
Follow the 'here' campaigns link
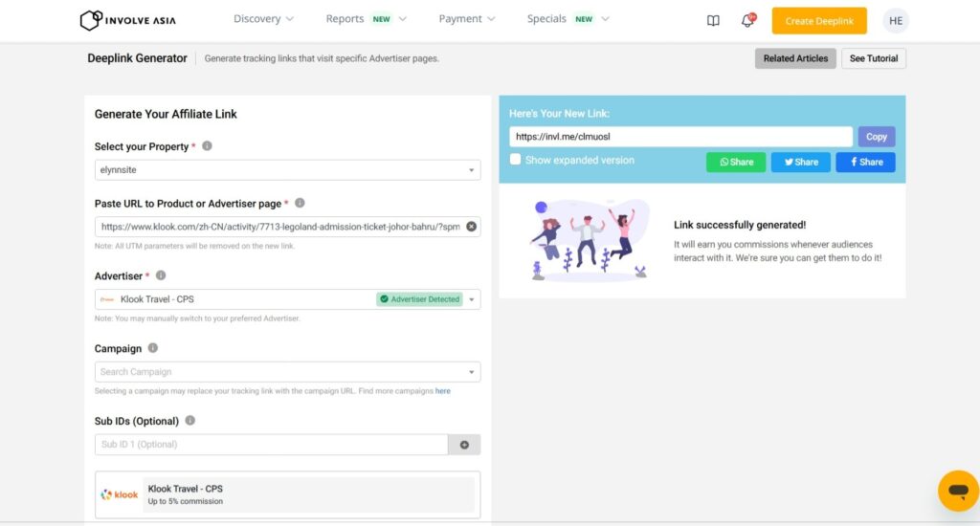pos(442,391)
